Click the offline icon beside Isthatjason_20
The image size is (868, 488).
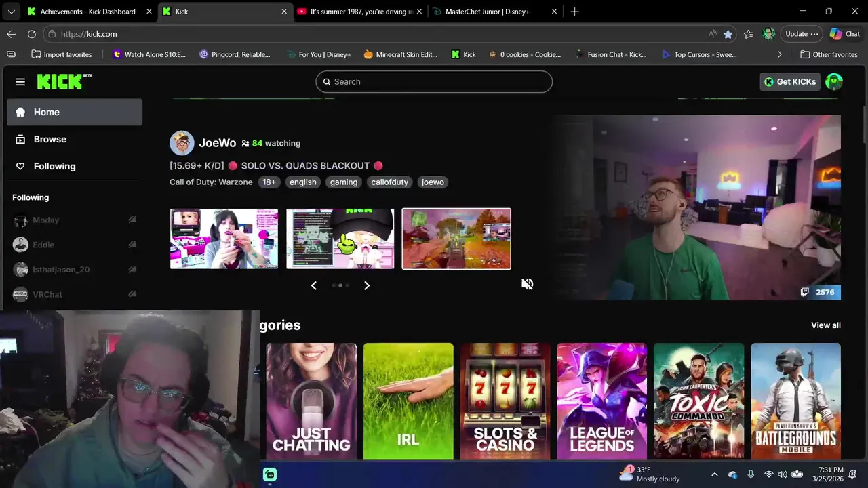point(132,270)
